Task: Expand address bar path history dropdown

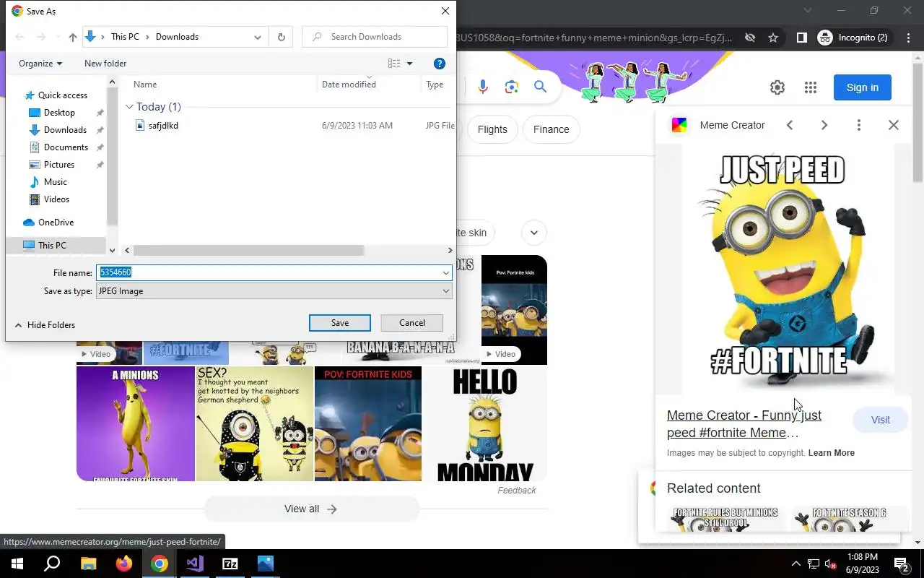Action: coord(258,37)
